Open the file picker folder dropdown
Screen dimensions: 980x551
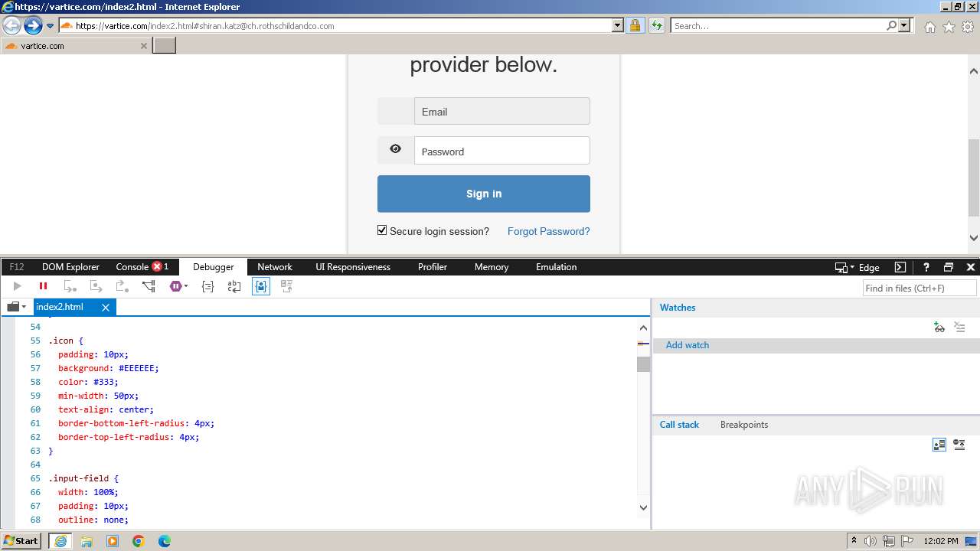click(16, 307)
